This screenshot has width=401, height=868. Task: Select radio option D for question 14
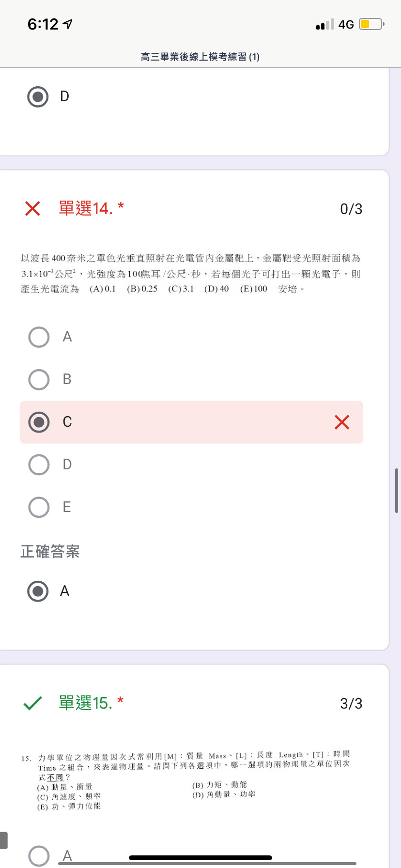[39, 465]
